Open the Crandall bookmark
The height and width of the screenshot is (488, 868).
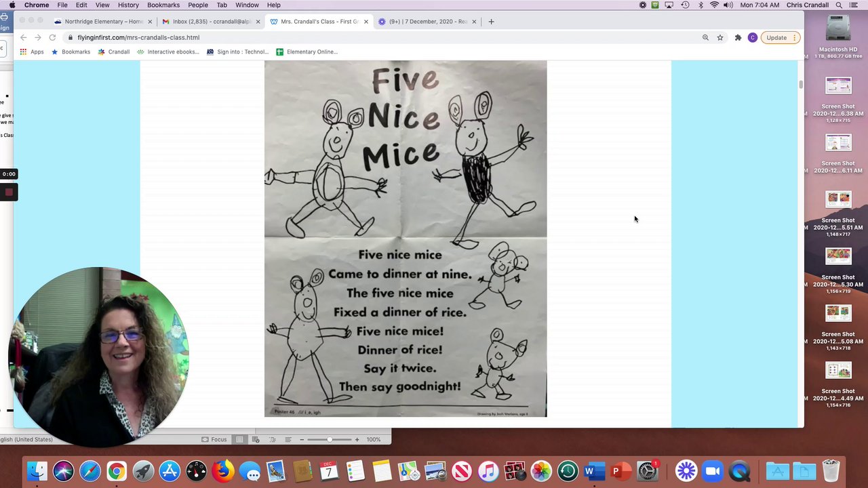[x=114, y=52]
